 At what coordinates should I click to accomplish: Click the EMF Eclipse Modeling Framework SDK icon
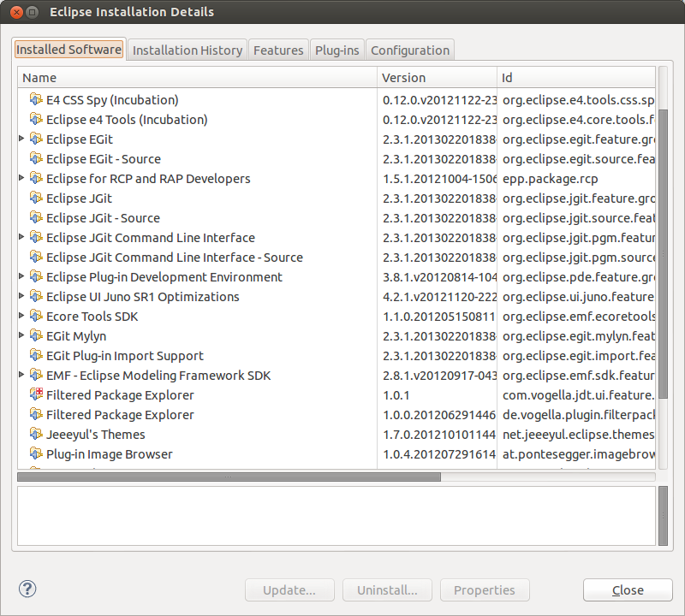[36, 375]
